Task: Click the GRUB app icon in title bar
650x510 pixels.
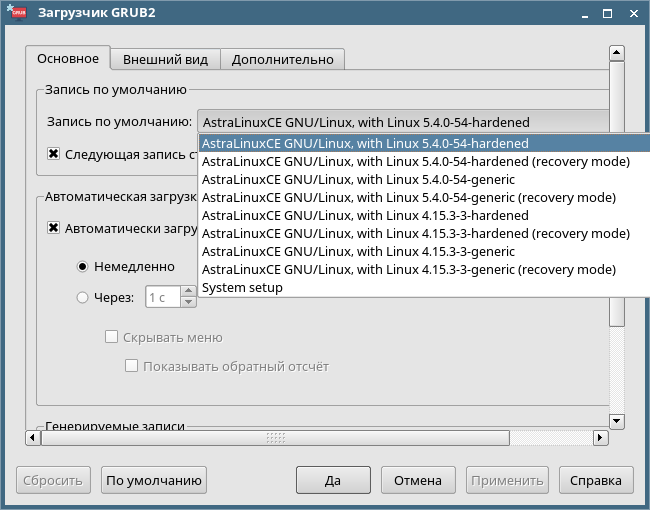Action: coord(16,13)
